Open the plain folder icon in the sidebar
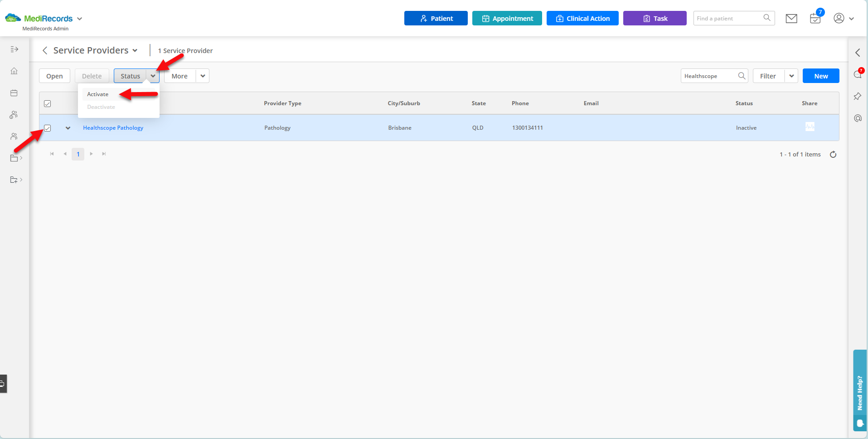 [x=14, y=158]
